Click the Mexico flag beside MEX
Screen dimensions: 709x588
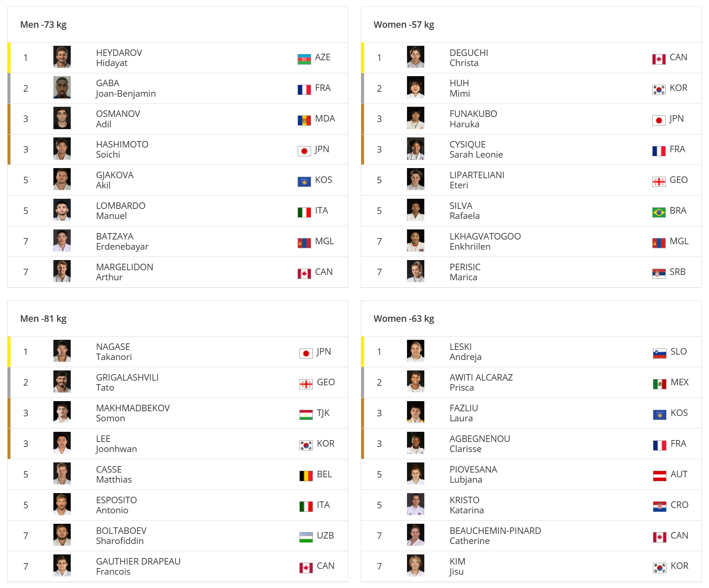click(x=660, y=384)
